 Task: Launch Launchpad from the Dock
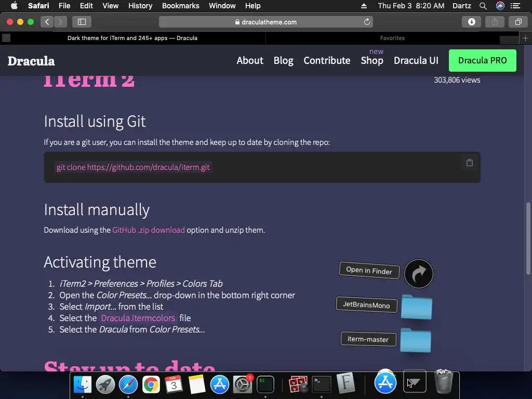[105, 384]
